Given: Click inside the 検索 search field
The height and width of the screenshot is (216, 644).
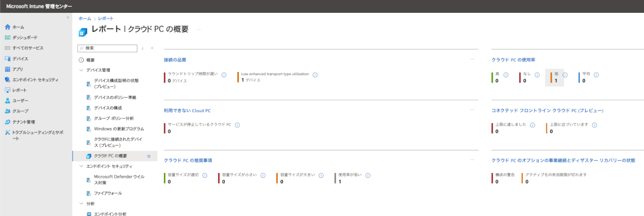Looking at the screenshot, I should point(107,48).
